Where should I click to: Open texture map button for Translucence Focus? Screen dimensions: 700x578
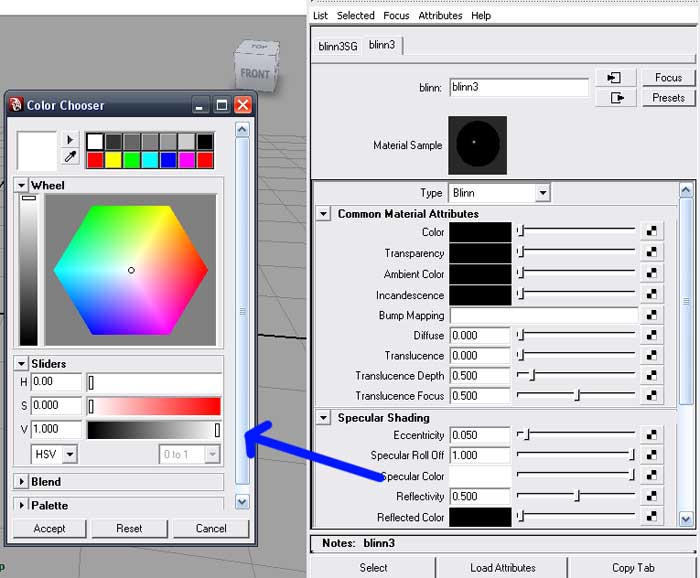point(651,395)
